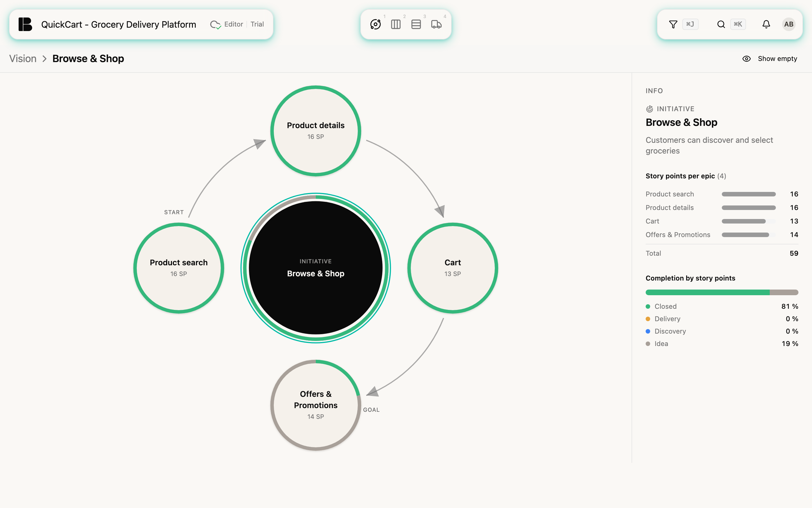Click 'Product search' row label

(x=669, y=194)
